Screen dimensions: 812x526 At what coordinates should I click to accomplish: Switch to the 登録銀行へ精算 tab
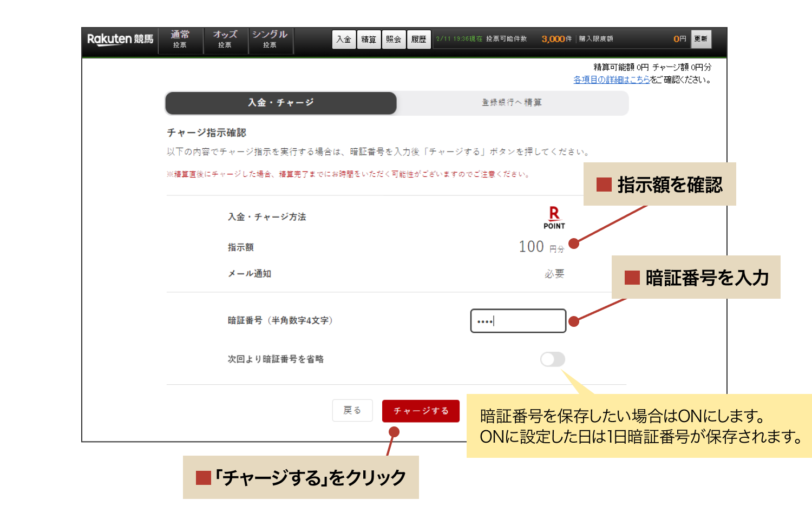(512, 102)
